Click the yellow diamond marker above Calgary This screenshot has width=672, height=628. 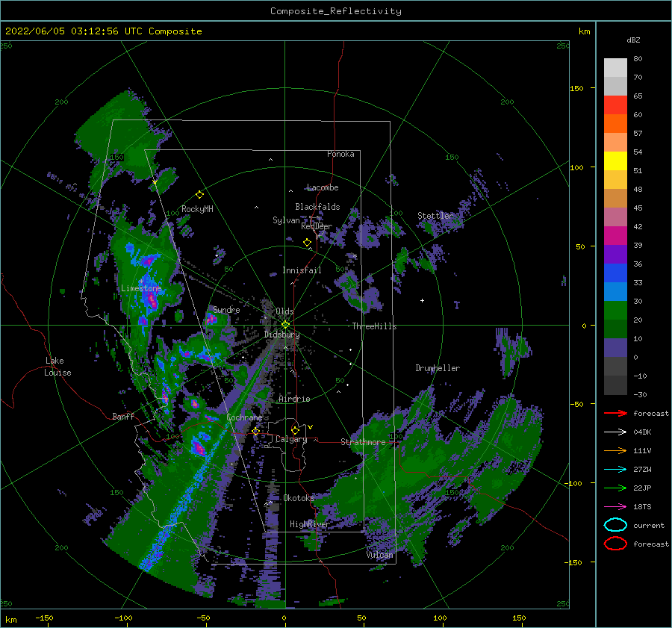coord(295,430)
